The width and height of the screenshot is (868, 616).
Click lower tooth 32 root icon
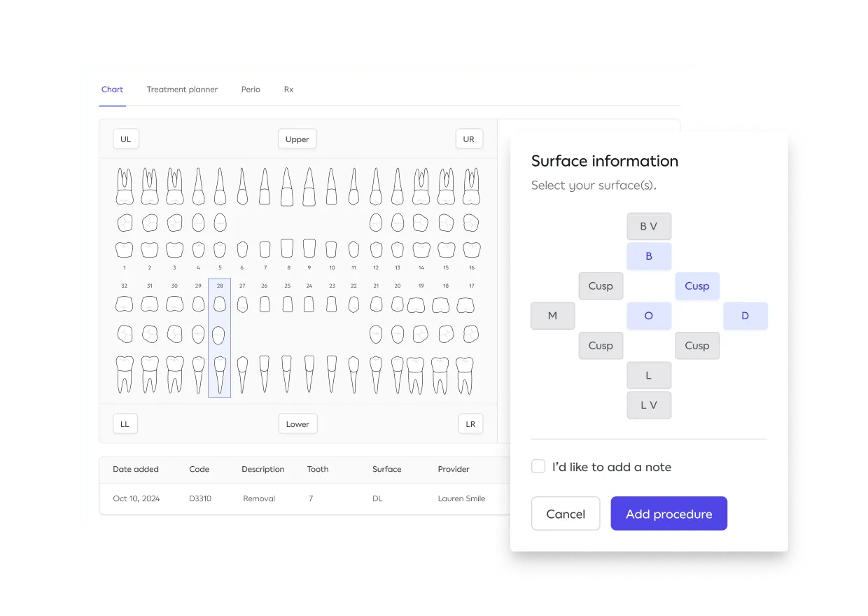click(x=125, y=374)
